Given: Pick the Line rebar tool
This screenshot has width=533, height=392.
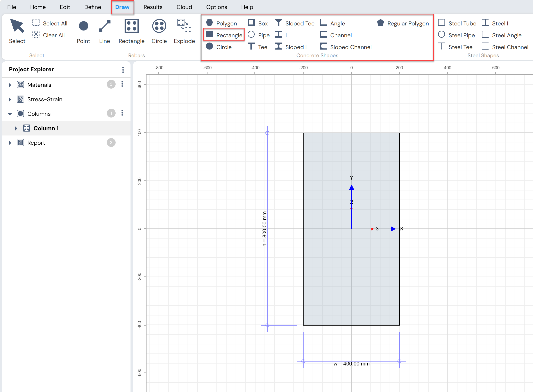Looking at the screenshot, I should coord(104,31).
